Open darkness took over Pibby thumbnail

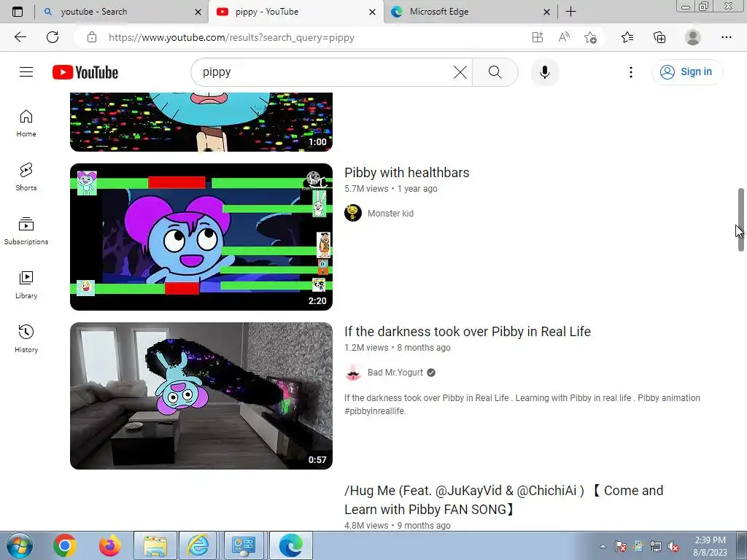point(201,396)
